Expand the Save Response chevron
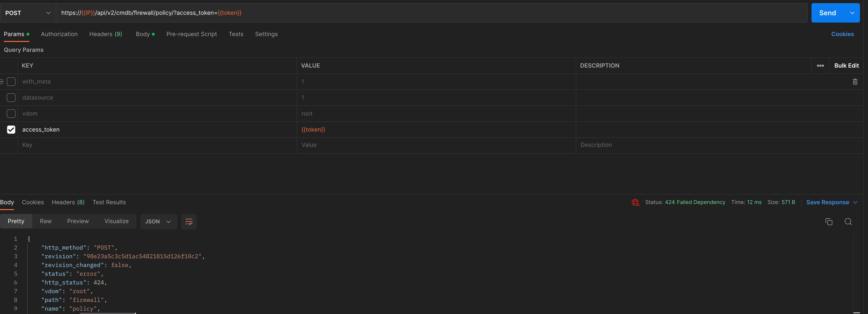 pyautogui.click(x=855, y=202)
